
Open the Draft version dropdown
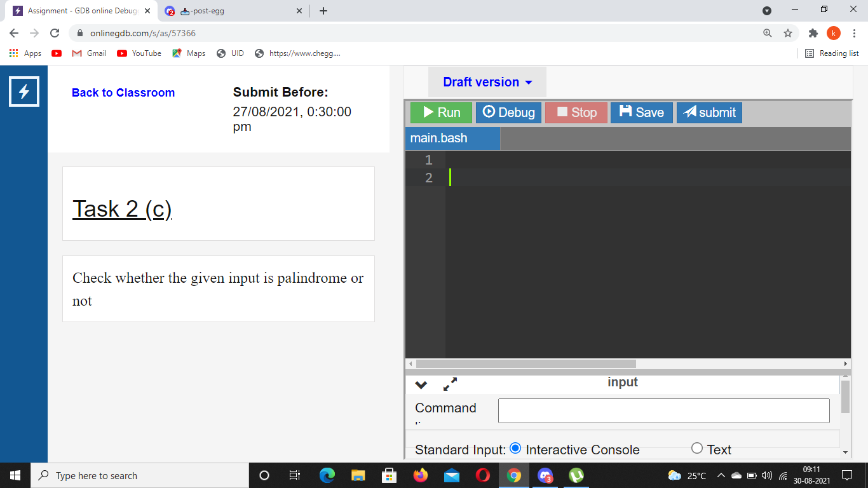coord(487,82)
